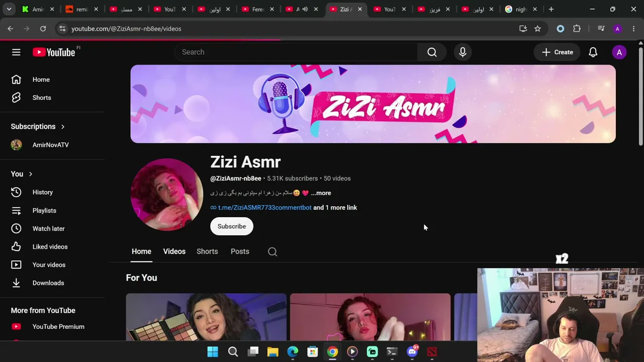Expand the Subscriptions section
Screen dimensions: 644x362
pos(38,126)
